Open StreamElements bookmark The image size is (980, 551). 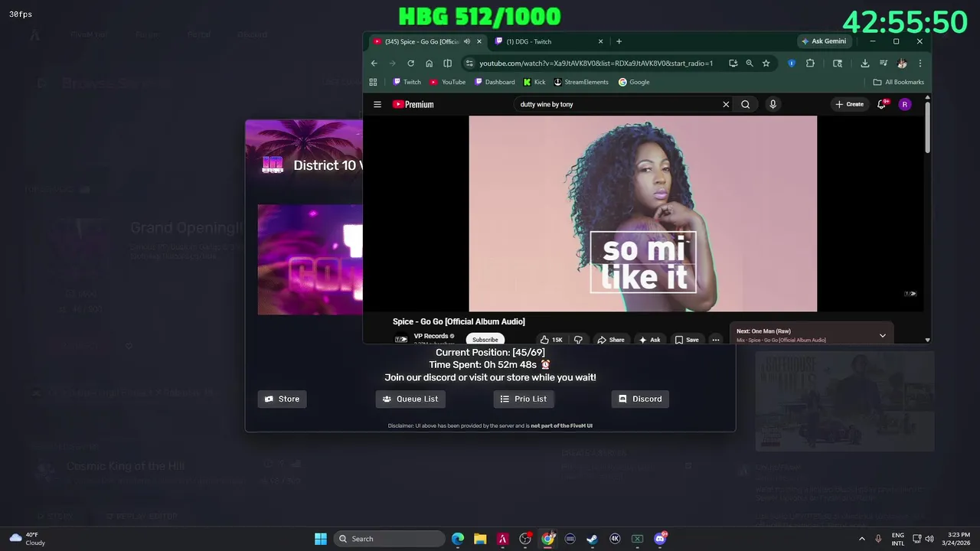[581, 82]
